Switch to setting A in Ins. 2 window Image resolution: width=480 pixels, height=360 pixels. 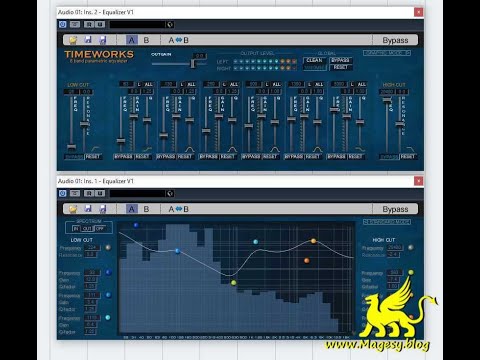(x=132, y=40)
